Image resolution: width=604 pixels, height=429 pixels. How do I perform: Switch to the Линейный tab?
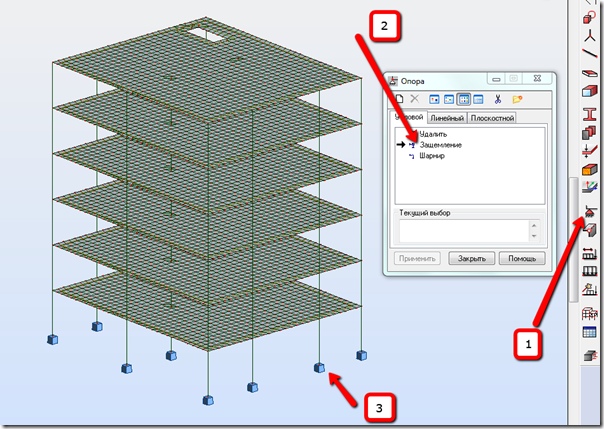coord(447,118)
